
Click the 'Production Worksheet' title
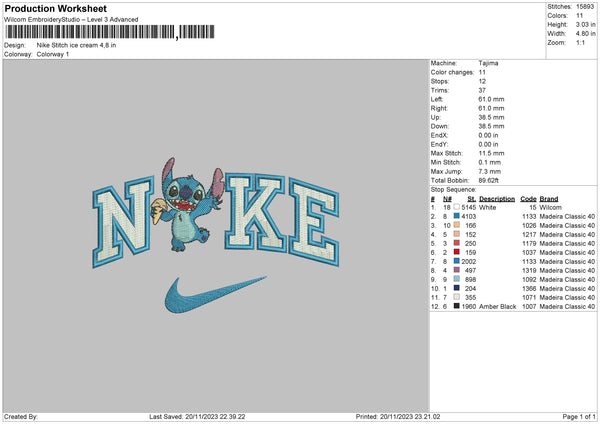[55, 8]
